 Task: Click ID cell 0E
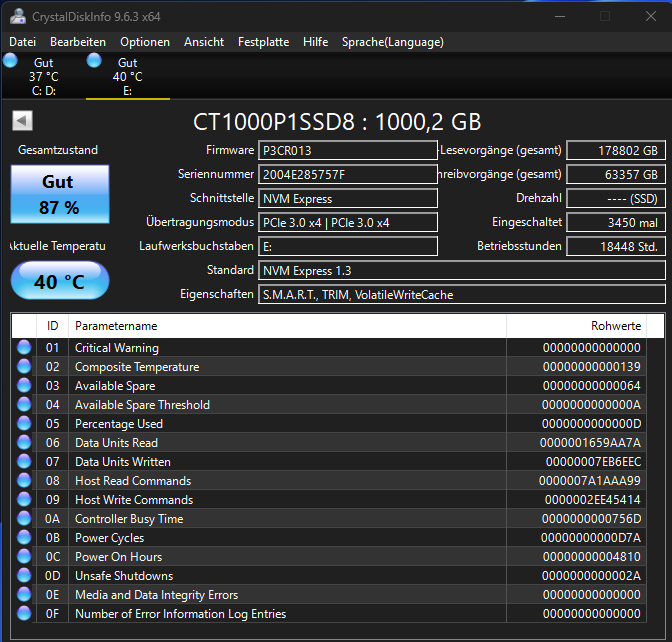(52, 595)
